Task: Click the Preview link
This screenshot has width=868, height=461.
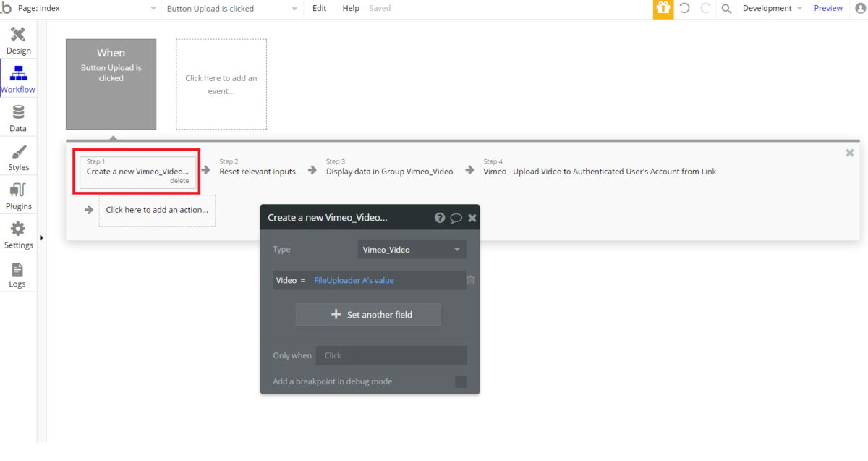Action: [828, 9]
